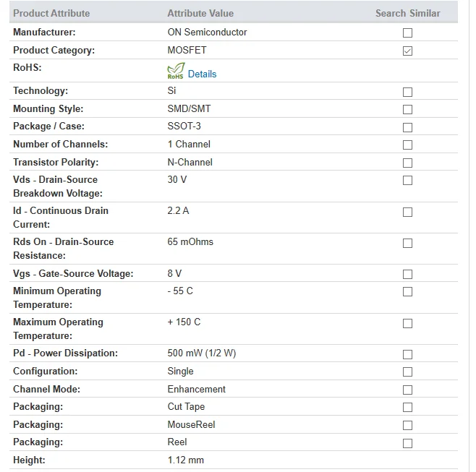Click the Configuration Single value
This screenshot has height=472, width=476.
coord(180,372)
